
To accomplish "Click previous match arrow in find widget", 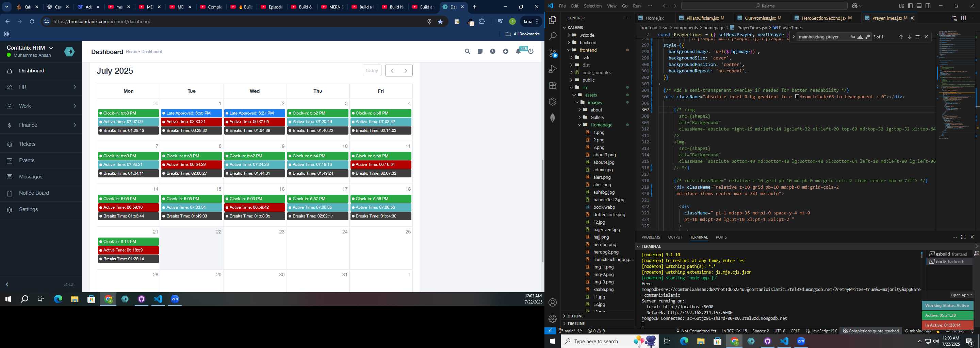I will tap(901, 37).
